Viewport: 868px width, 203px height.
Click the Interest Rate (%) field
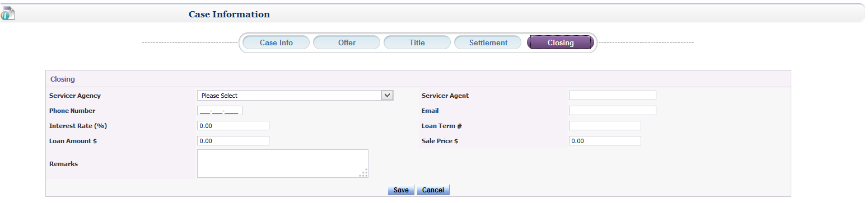(233, 125)
